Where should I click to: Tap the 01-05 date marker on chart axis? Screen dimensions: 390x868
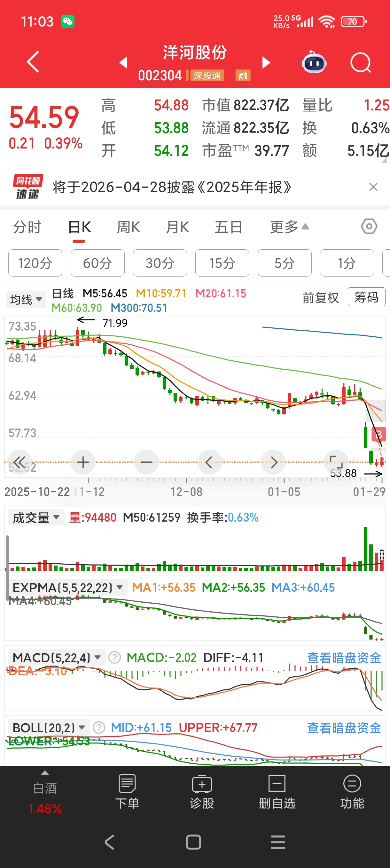[284, 492]
